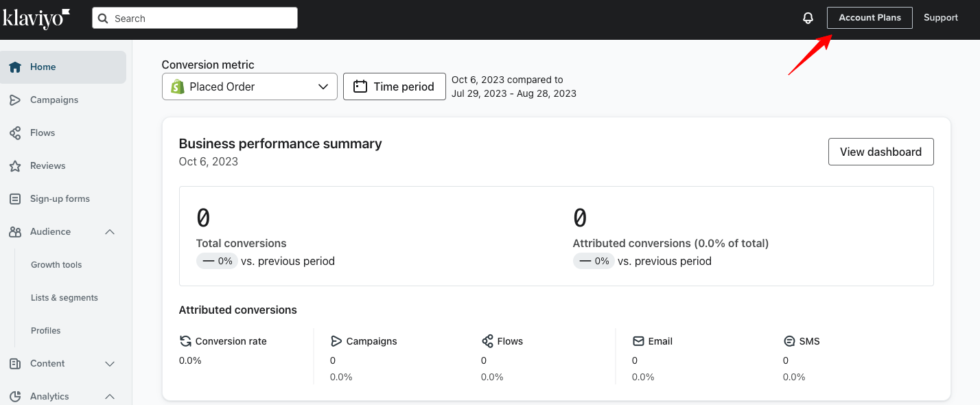The width and height of the screenshot is (980, 405).
Task: Go to Profiles under Audience
Action: click(45, 330)
